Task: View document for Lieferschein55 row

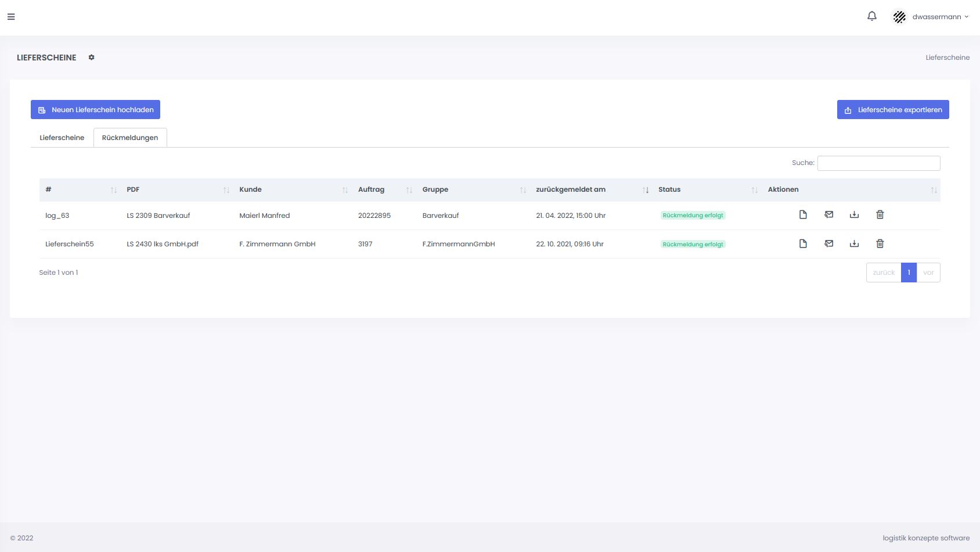Action: [803, 244]
